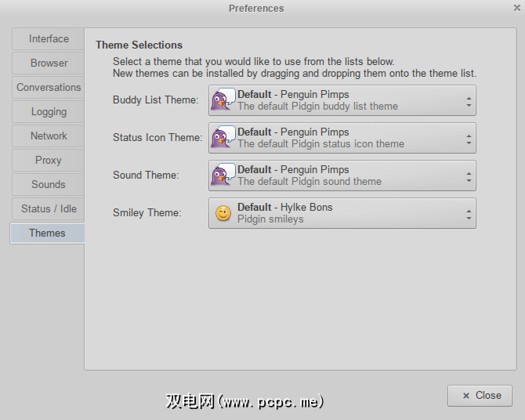Click "The default Pidgin sound theme" text

pos(310,182)
